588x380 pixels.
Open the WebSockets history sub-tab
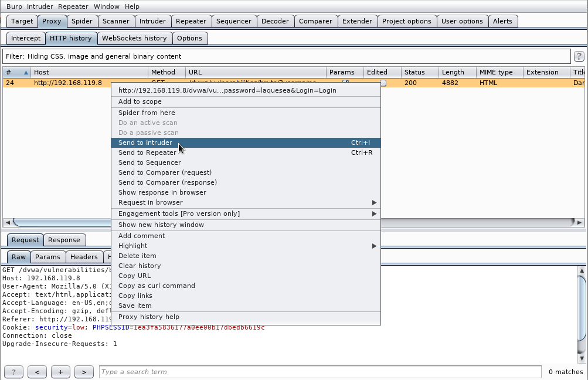coord(135,38)
